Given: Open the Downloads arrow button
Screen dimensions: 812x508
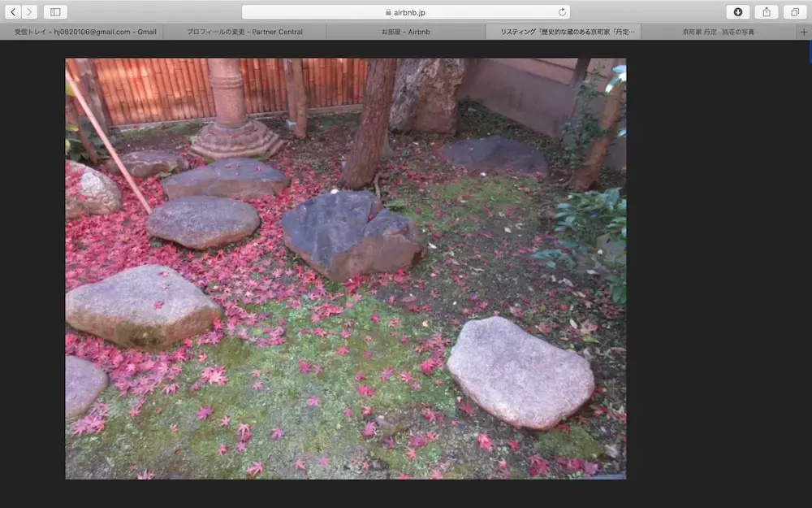Looking at the screenshot, I should point(738,12).
